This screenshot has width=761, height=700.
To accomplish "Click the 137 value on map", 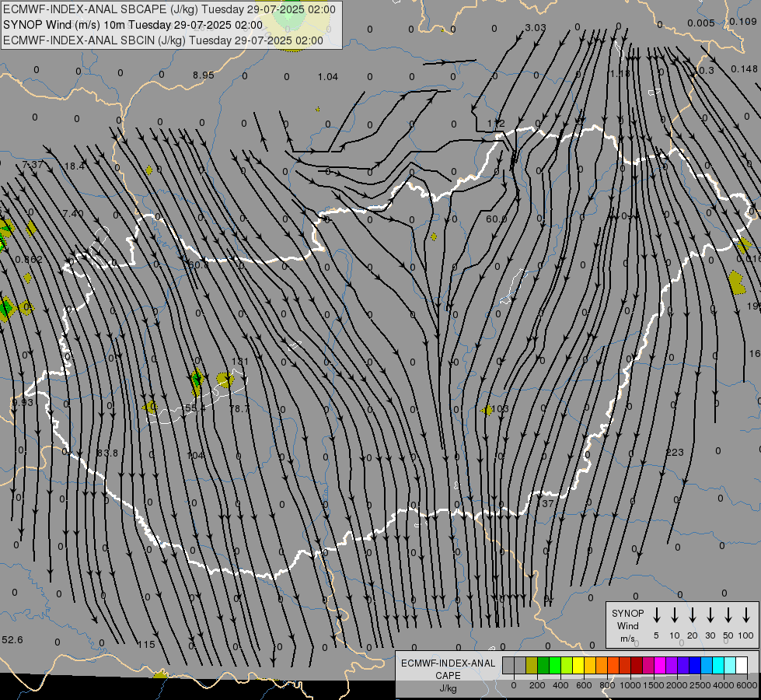I will (545, 503).
